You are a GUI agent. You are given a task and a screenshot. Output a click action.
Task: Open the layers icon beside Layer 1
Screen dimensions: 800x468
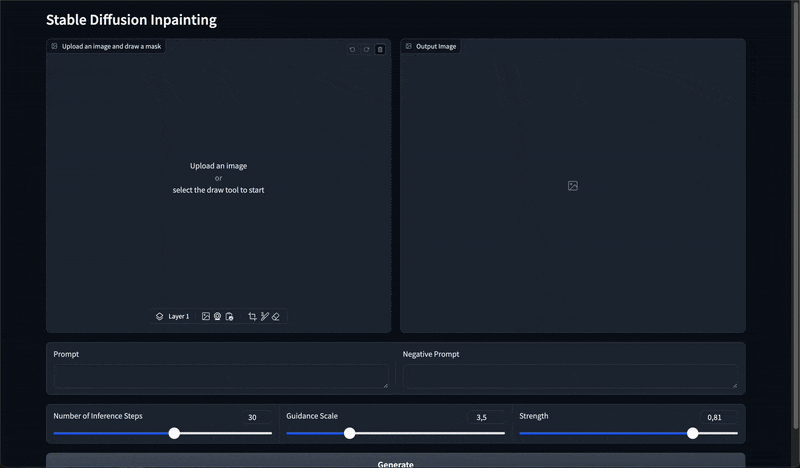coord(160,316)
